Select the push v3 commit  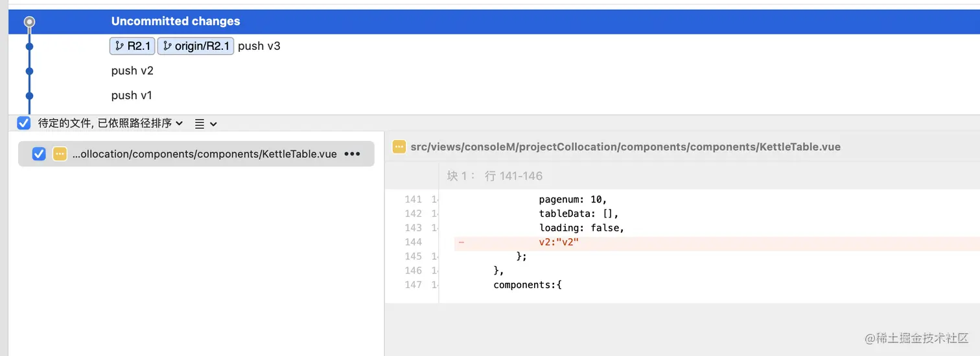(259, 46)
